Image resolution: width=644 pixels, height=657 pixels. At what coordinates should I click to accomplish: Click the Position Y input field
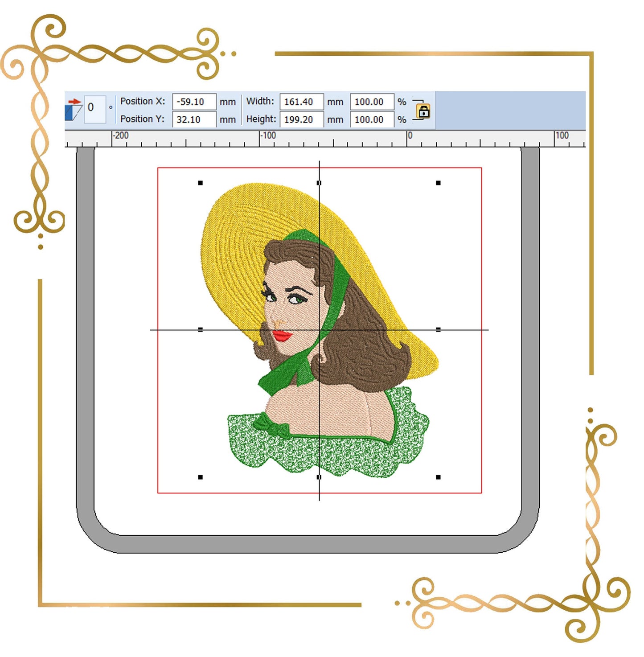pyautogui.click(x=194, y=119)
